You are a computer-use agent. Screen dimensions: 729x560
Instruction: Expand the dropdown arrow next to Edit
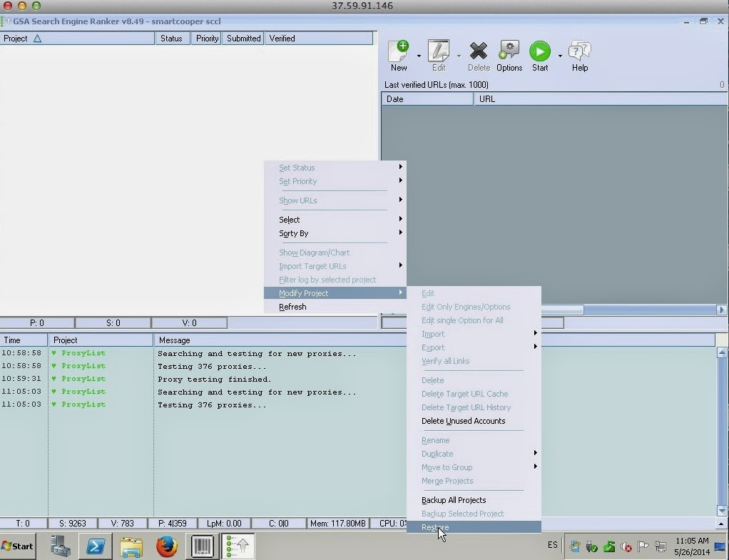(459, 56)
